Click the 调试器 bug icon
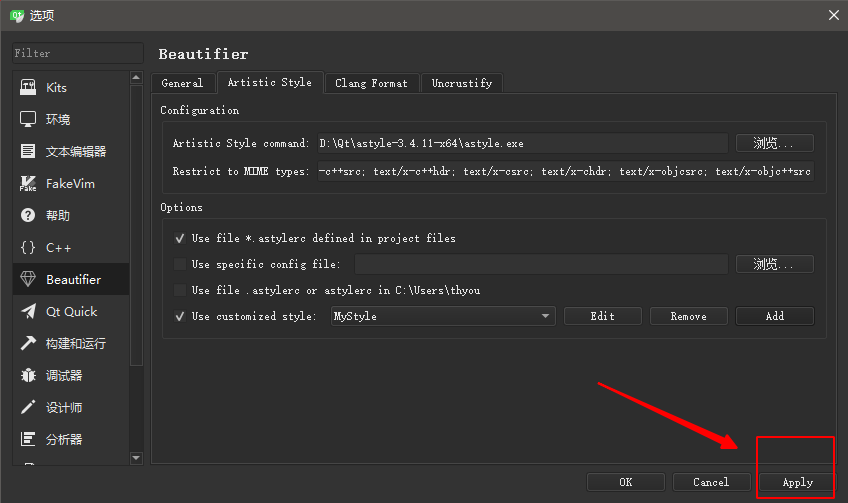The height and width of the screenshot is (503, 848). pyautogui.click(x=28, y=376)
